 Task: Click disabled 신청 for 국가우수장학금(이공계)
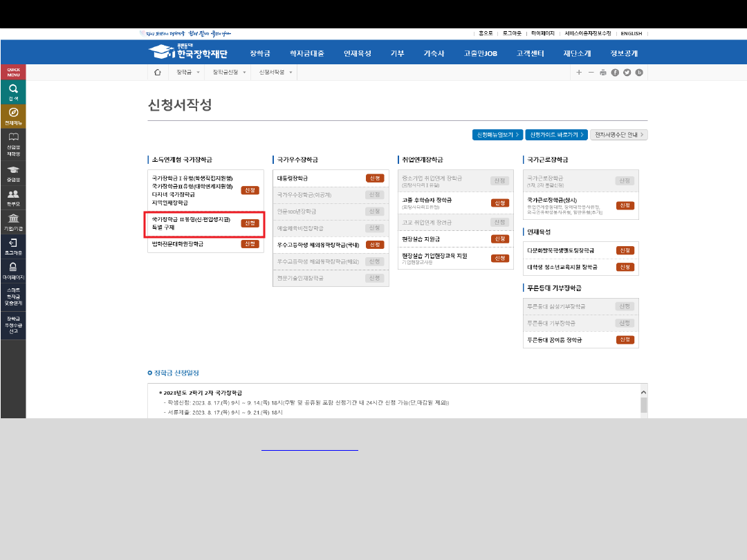pos(375,195)
